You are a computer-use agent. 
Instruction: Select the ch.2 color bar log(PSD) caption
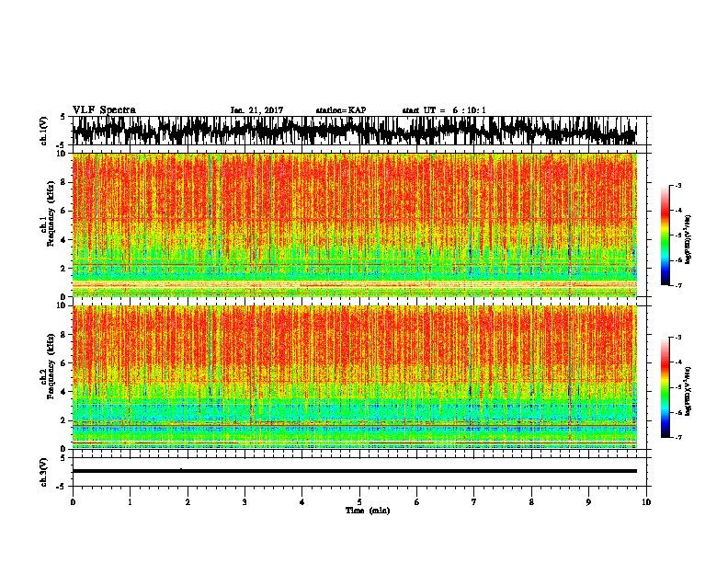click(x=688, y=391)
